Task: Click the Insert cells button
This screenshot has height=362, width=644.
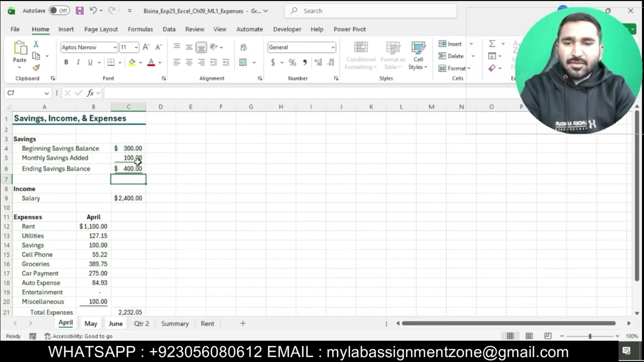Action: pyautogui.click(x=451, y=44)
